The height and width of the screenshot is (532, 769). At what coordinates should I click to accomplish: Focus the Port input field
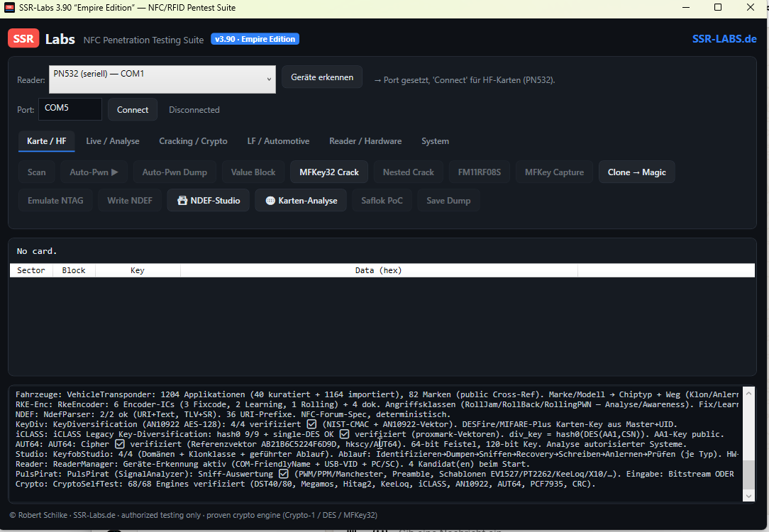click(70, 109)
